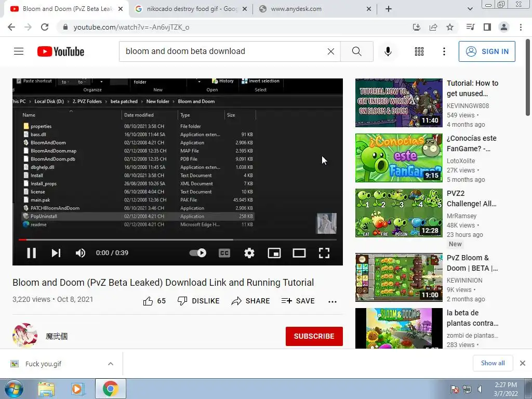Switch to the www.anydesk.com tab

[x=314, y=9]
